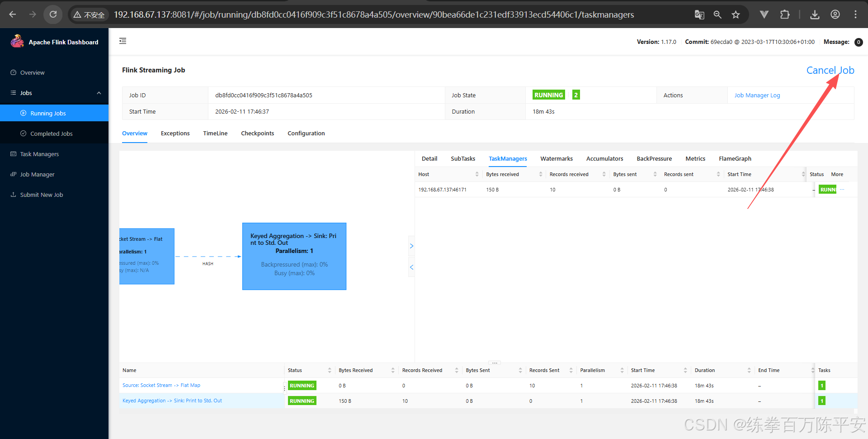Click the browser zoom magnifier icon
This screenshot has width=868, height=439.
pyautogui.click(x=717, y=14)
